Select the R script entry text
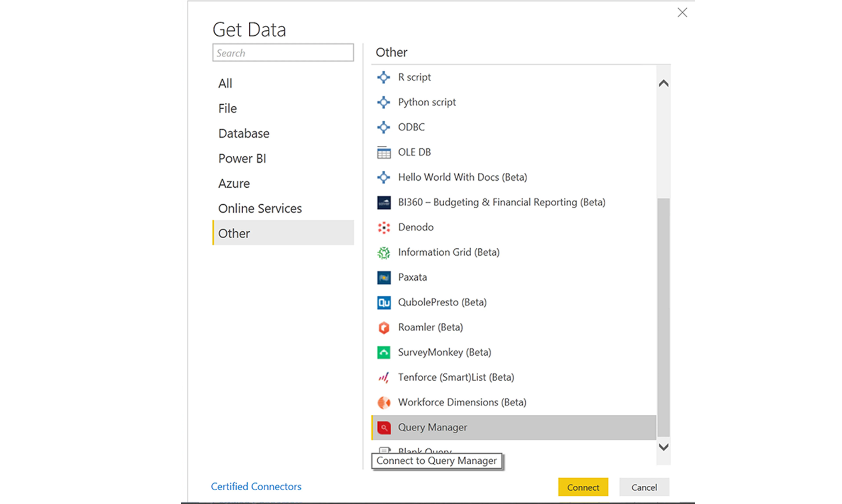Screen dimensions: 842x504 (x=414, y=77)
